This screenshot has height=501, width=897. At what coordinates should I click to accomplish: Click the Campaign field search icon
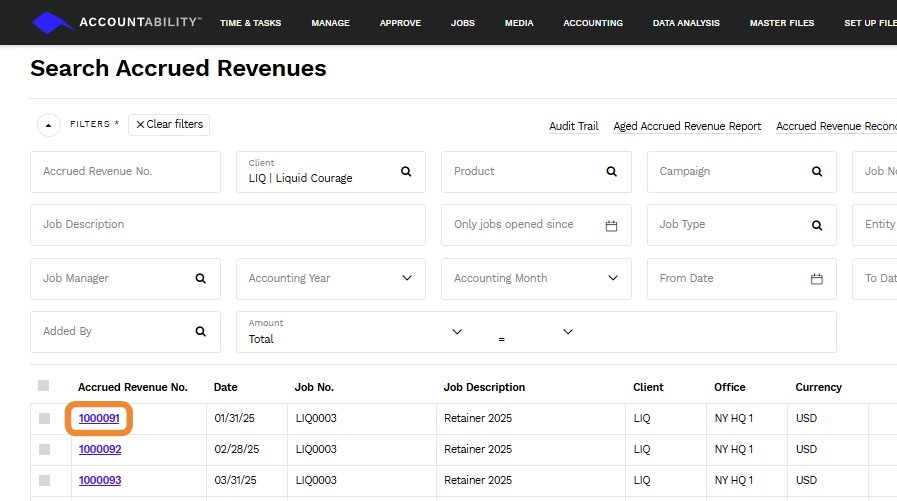[x=817, y=172]
